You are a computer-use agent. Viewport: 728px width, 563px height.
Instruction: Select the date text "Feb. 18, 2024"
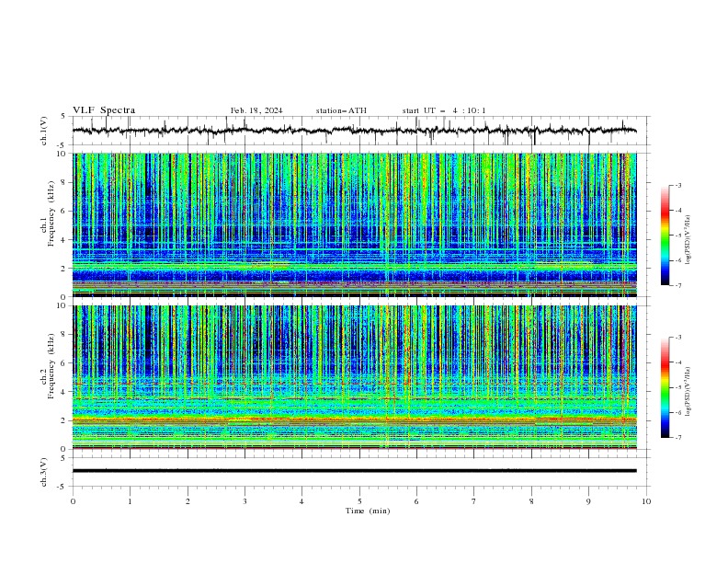click(256, 110)
